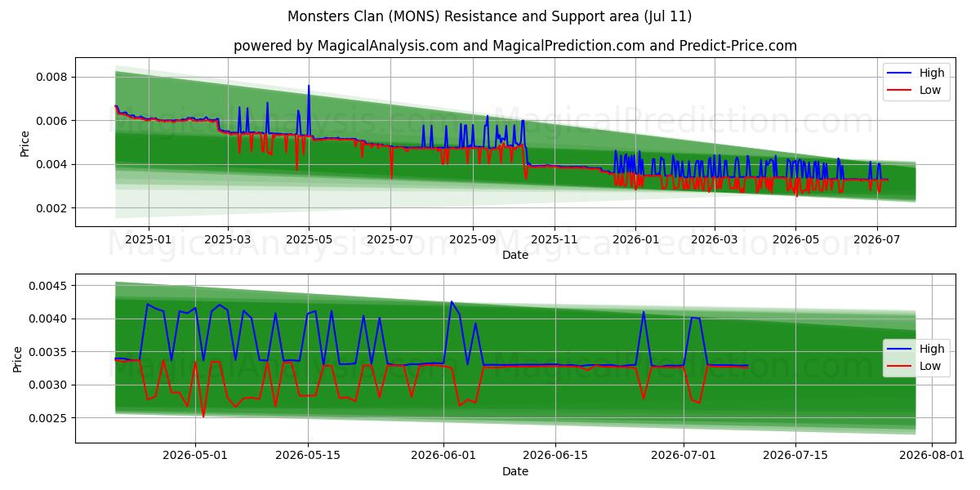This screenshot has width=980, height=490.
Task: Click the 'Date' axis label under the bottom chart
Action: pos(515,471)
